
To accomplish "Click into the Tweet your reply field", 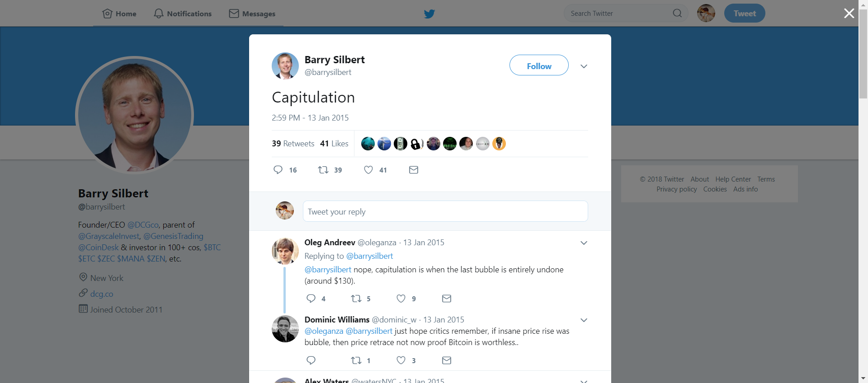I will tap(445, 211).
